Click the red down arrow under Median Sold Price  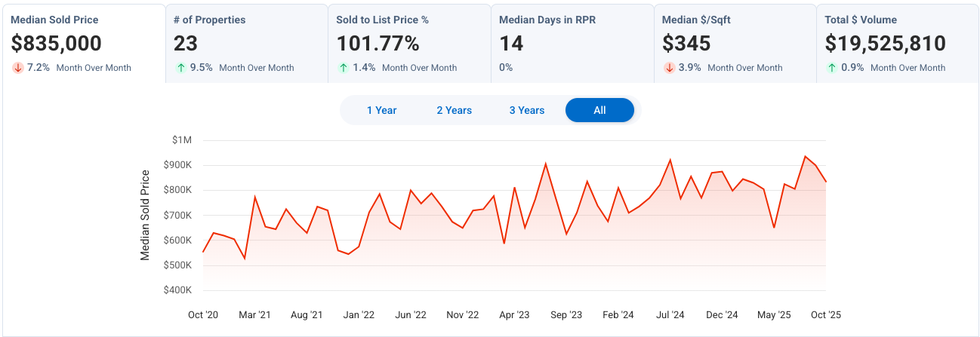coord(17,67)
